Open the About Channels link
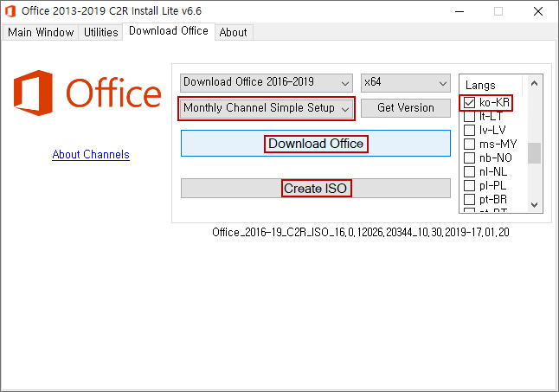559x392 pixels. 91,154
